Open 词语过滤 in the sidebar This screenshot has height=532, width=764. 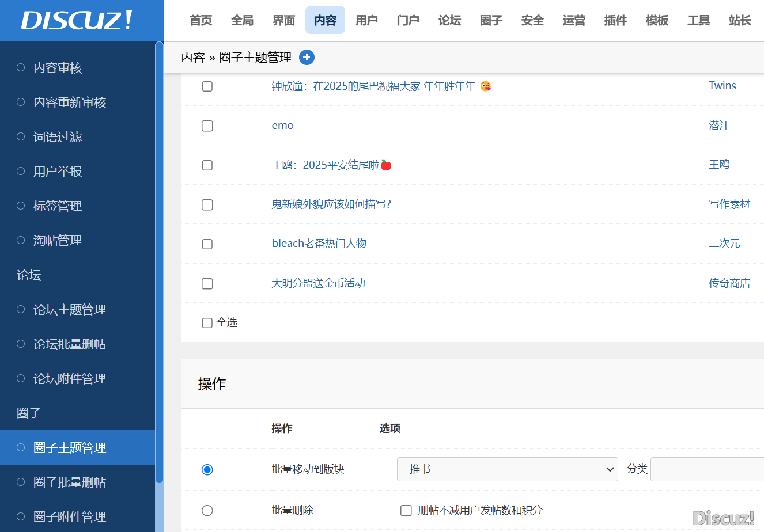(58, 137)
